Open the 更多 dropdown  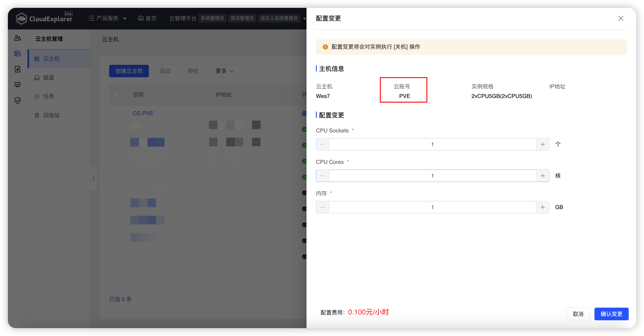[225, 71]
